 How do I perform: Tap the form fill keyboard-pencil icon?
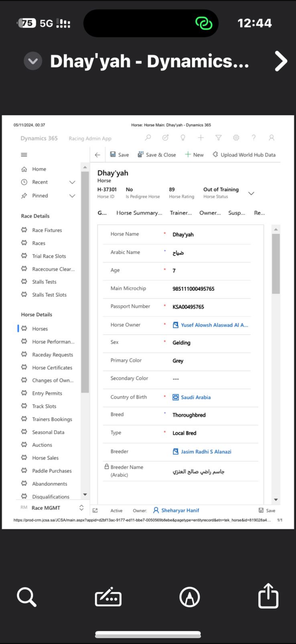click(108, 597)
